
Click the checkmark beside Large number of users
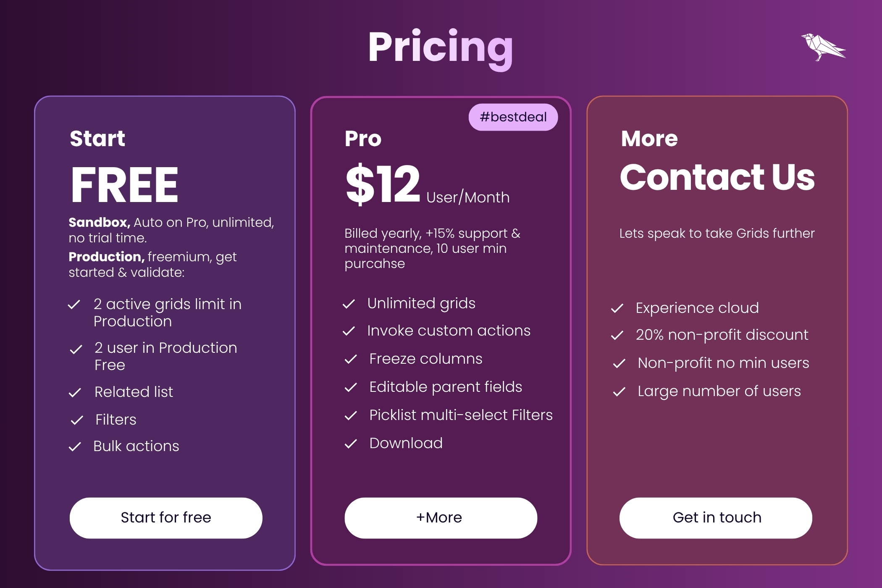click(619, 391)
